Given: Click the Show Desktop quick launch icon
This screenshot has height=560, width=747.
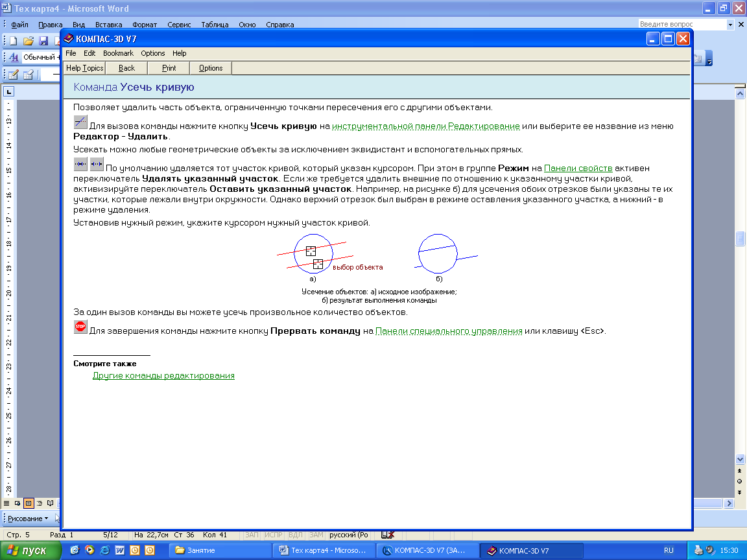Looking at the screenshot, I should click(x=75, y=550).
